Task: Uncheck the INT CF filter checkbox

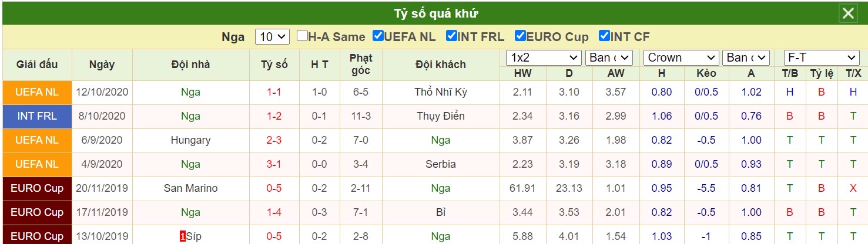Action: coord(604,36)
